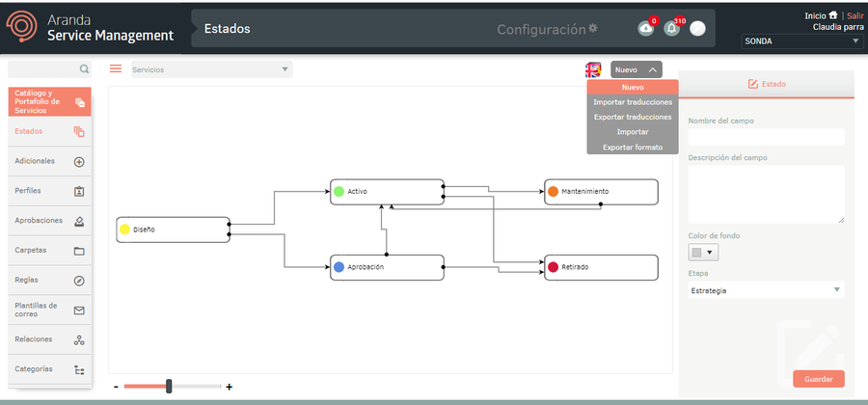Open the Perfiles sidebar item
Screen dimensions: 868x405
click(x=50, y=191)
